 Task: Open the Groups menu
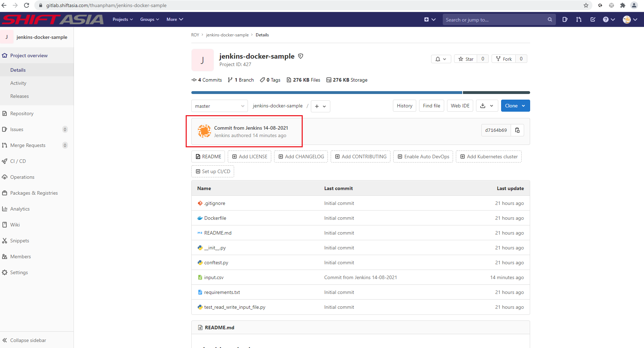pos(150,19)
